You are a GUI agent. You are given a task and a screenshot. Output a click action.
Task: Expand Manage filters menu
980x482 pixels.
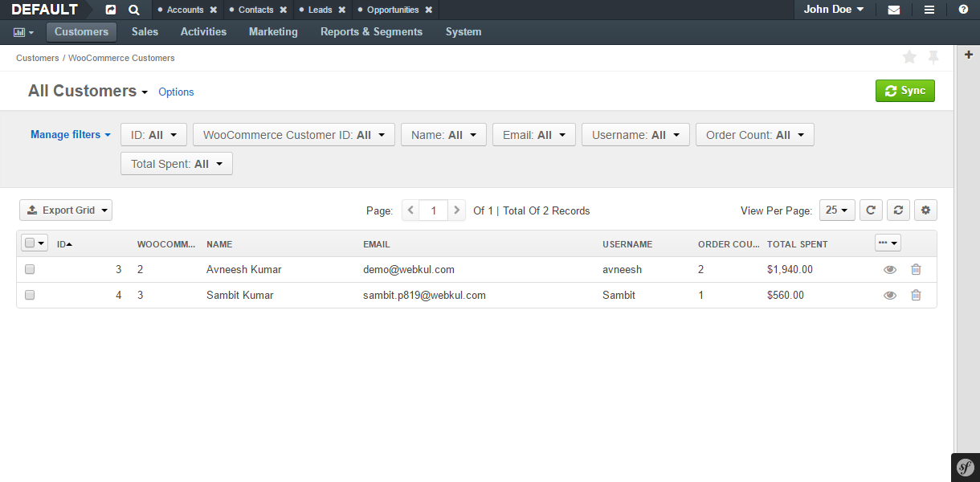(71, 135)
